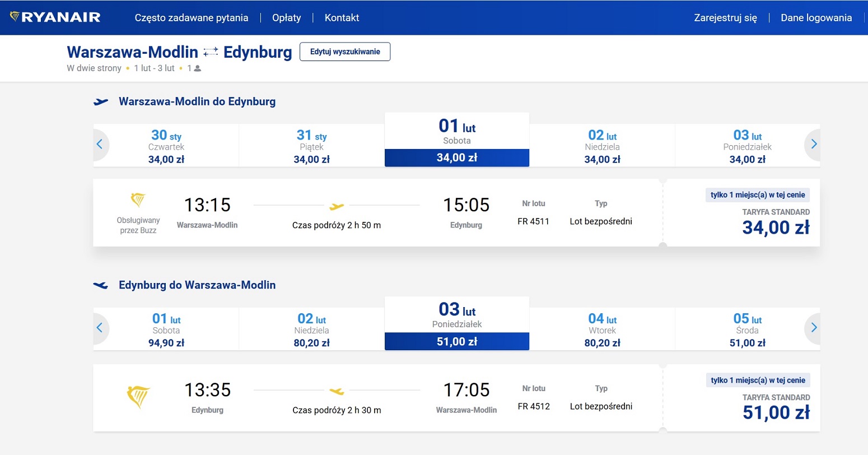Click the Buzz harp logo on flight FR 4511
The width and height of the screenshot is (868, 455).
pyautogui.click(x=138, y=199)
